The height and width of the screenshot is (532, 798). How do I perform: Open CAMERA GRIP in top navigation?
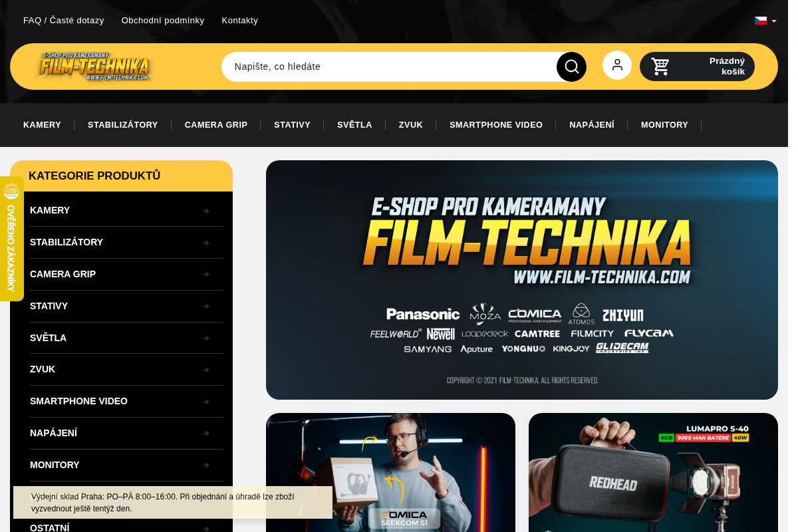point(216,125)
